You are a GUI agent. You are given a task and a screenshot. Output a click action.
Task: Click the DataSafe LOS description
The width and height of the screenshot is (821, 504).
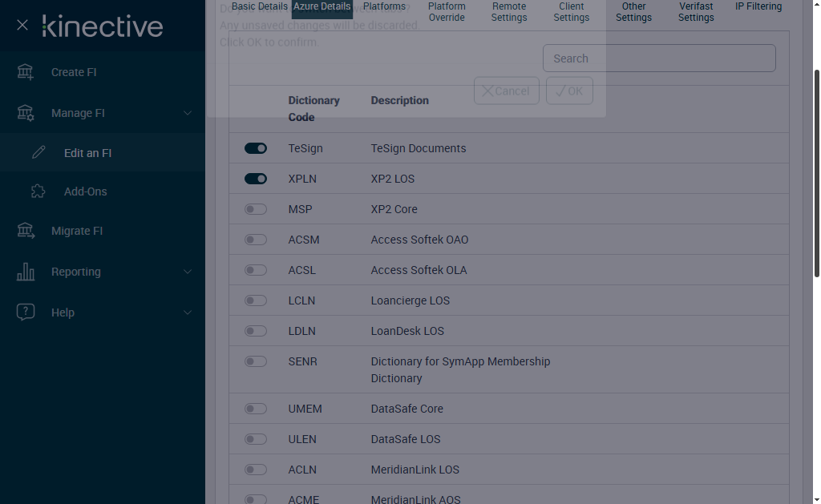pyautogui.click(x=406, y=438)
